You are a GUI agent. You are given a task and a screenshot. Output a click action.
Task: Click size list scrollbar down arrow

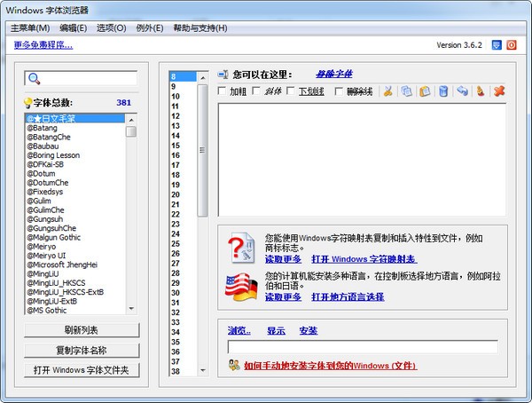click(x=202, y=370)
